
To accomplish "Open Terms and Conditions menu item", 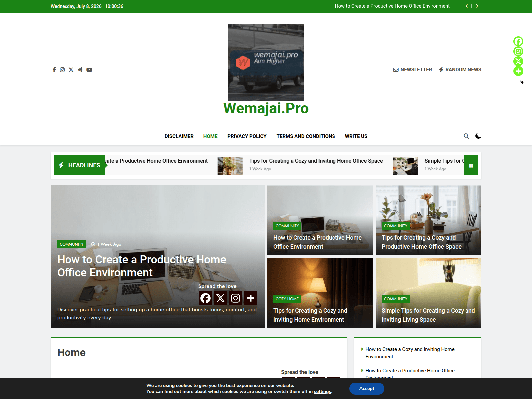I will point(306,136).
